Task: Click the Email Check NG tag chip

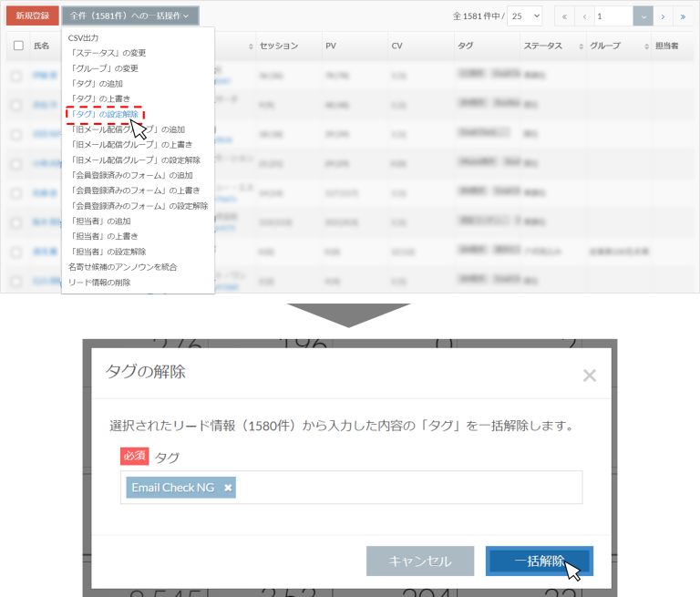Action: point(180,487)
